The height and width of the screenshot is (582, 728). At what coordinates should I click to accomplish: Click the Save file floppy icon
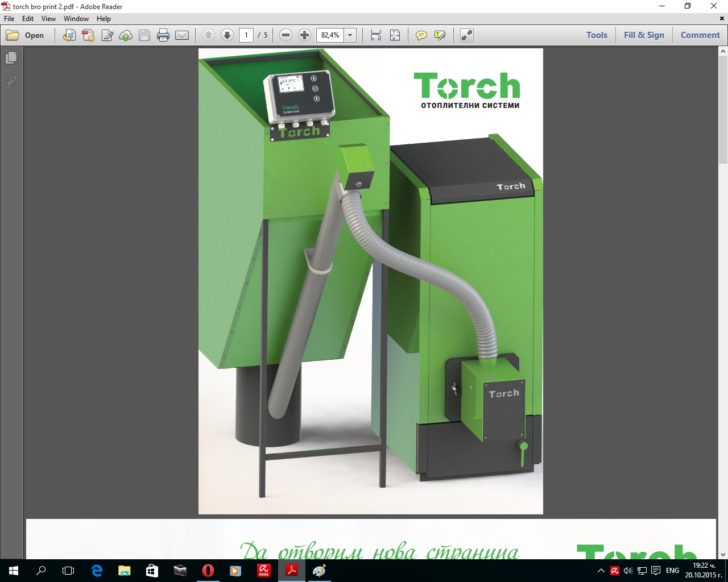(x=144, y=35)
